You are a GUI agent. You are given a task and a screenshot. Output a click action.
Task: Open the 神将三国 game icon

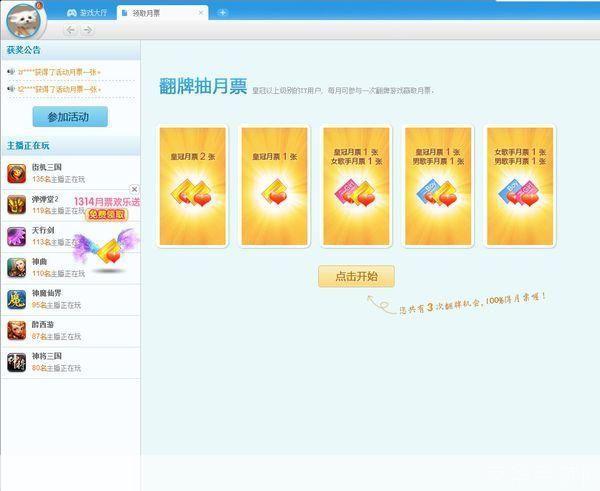[x=16, y=362]
